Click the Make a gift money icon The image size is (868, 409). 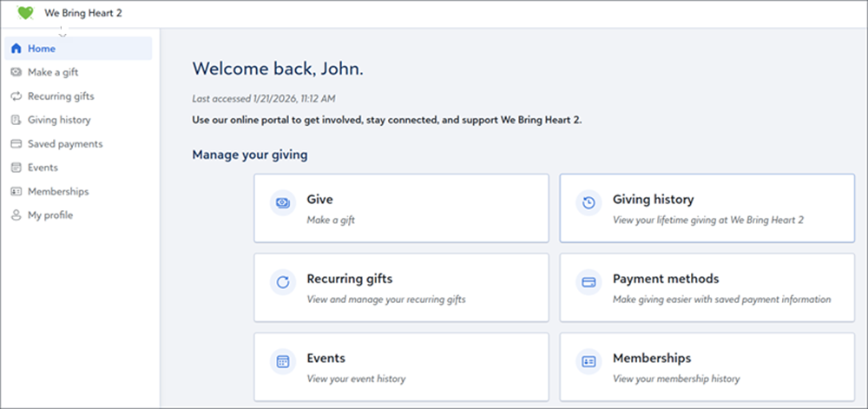[x=16, y=72]
